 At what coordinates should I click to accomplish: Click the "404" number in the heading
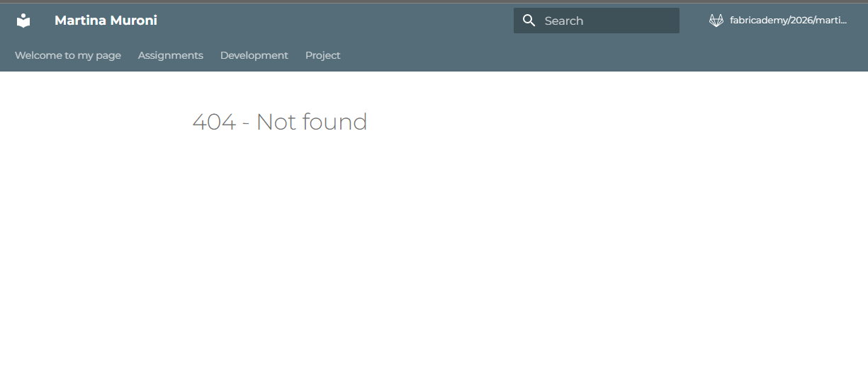tap(214, 122)
